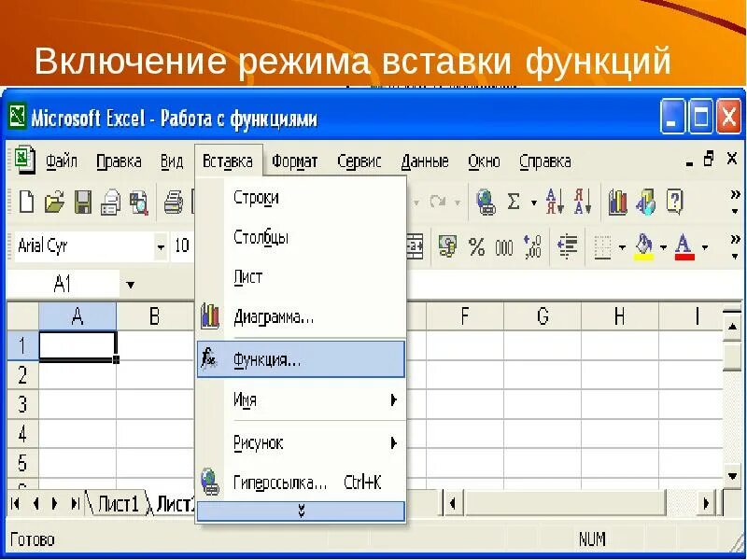Screen dimensions: 747x560
Task: Expand Standard toolbar options chevron
Action: coord(735,202)
